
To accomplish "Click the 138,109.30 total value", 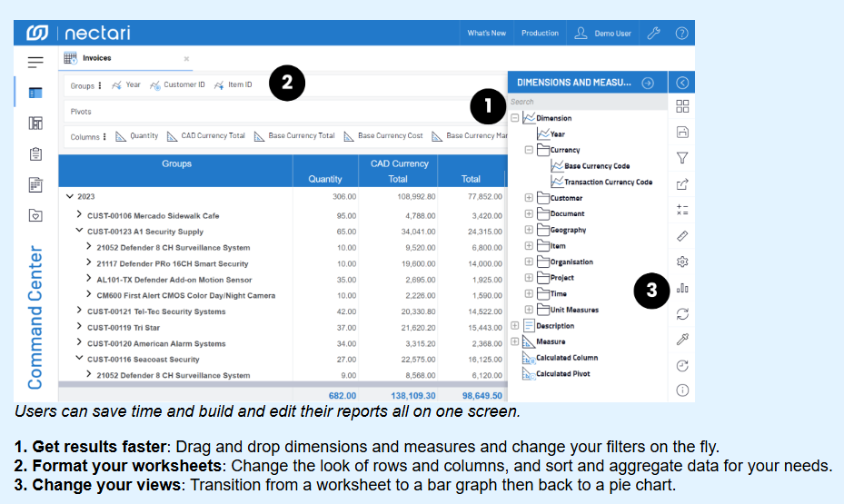I will [x=412, y=396].
